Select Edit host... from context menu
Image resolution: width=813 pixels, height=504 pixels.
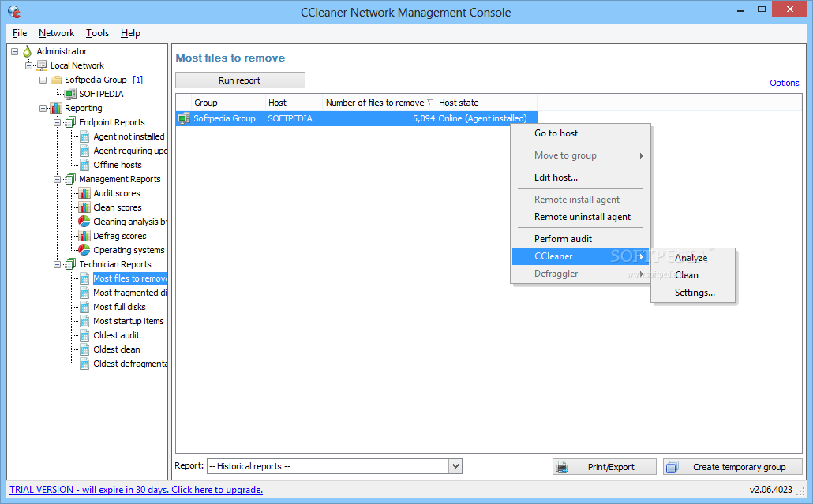pos(580,177)
